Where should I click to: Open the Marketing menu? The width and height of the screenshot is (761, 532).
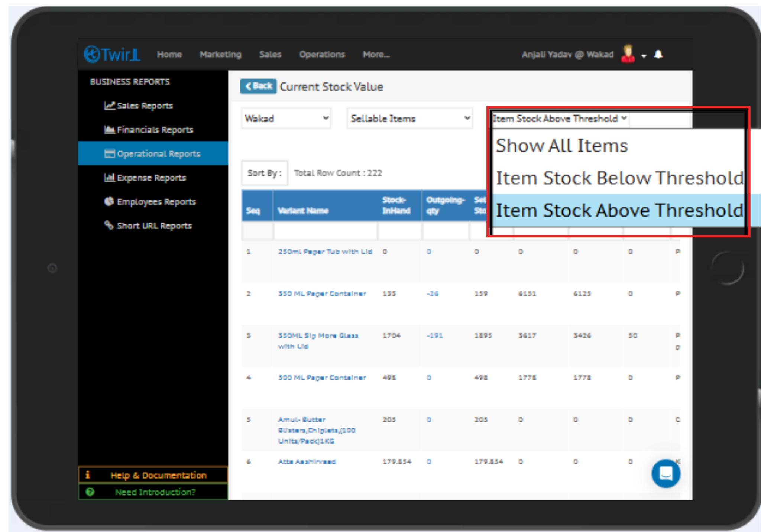click(220, 55)
